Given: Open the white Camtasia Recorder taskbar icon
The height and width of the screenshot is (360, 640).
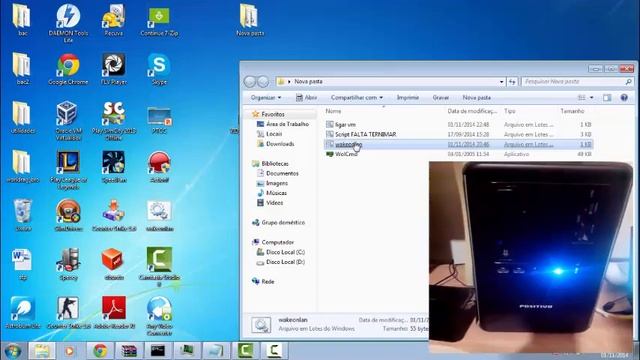Looking at the screenshot, I should click(x=274, y=351).
